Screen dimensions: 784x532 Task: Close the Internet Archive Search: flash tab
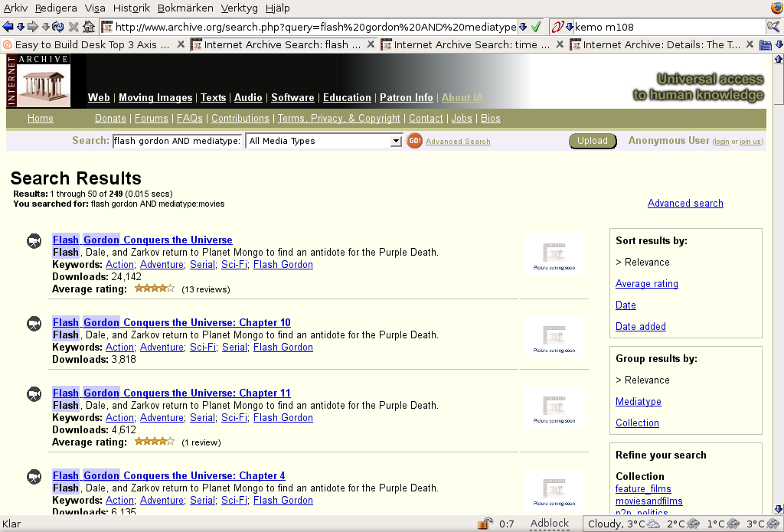[371, 44]
